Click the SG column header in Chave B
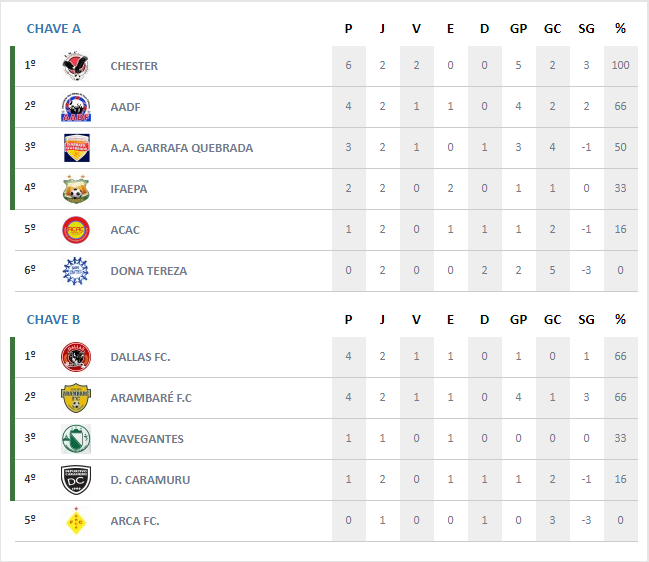Viewport: 649px width, 562px height. (586, 319)
